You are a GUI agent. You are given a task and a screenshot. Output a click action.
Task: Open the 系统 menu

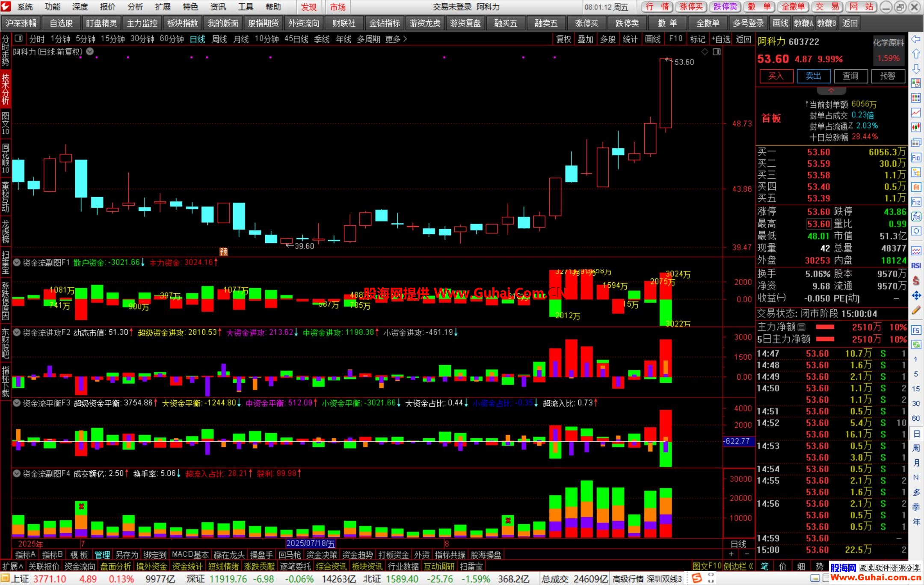click(x=25, y=7)
